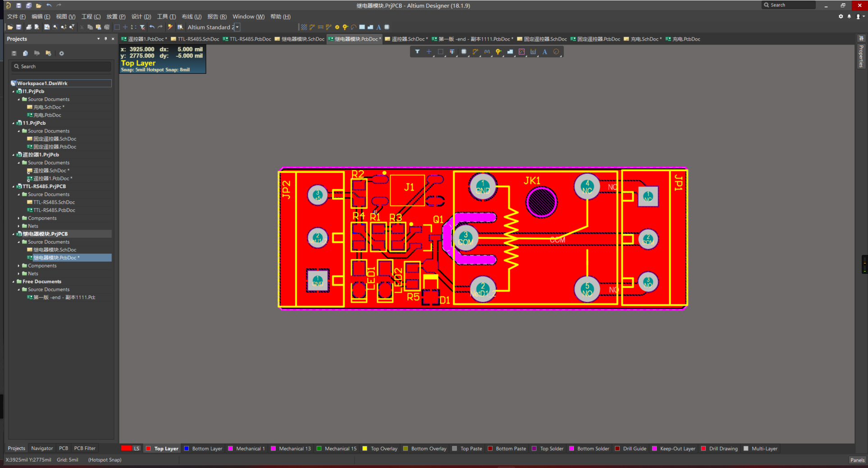
Task: Switch to the Bottom Layer tab
Action: [207, 449]
